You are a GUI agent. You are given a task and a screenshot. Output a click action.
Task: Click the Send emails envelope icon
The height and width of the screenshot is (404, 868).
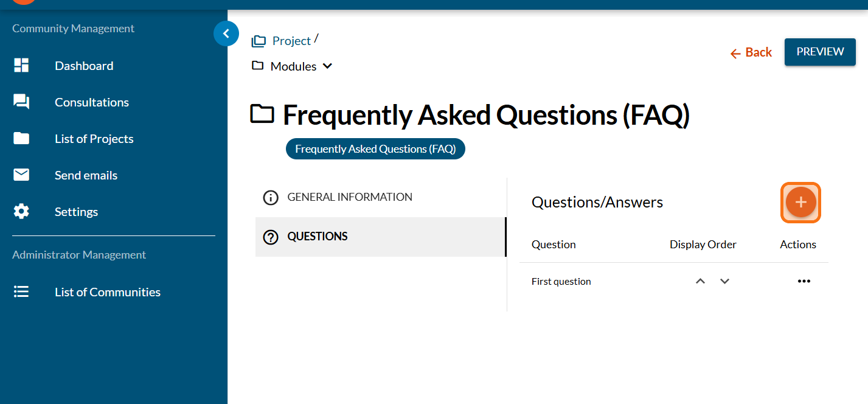[x=21, y=175]
